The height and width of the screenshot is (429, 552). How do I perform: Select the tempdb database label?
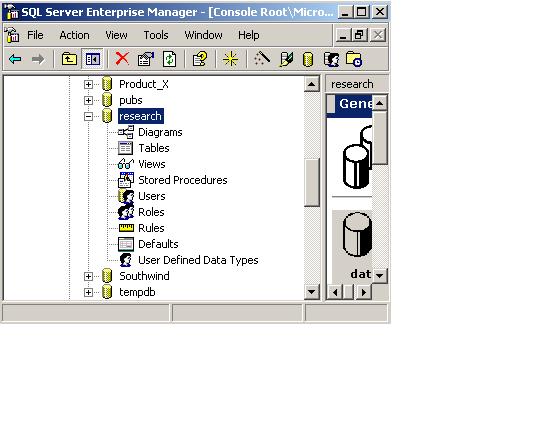click(137, 292)
